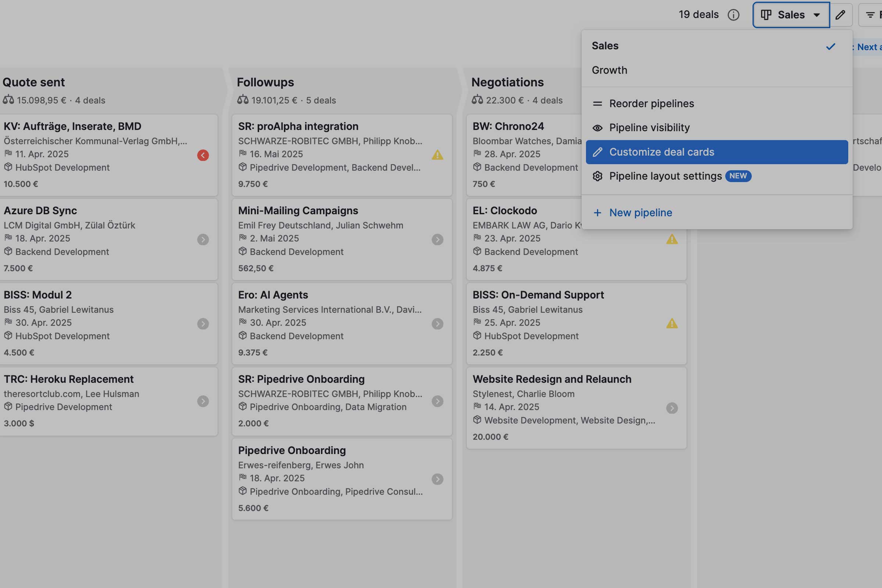
Task: Click the next-stage chevron on Azure DB Sync
Action: tap(203, 240)
